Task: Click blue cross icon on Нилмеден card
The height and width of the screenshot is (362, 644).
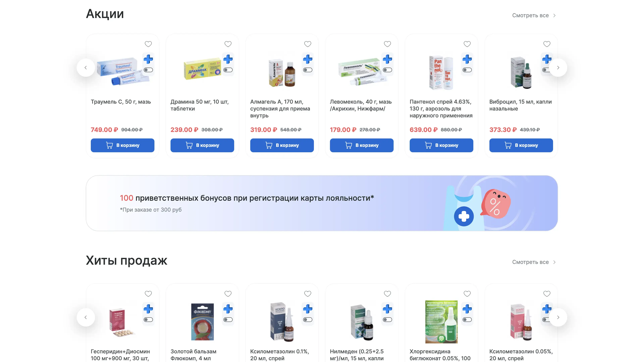Action: click(x=388, y=309)
